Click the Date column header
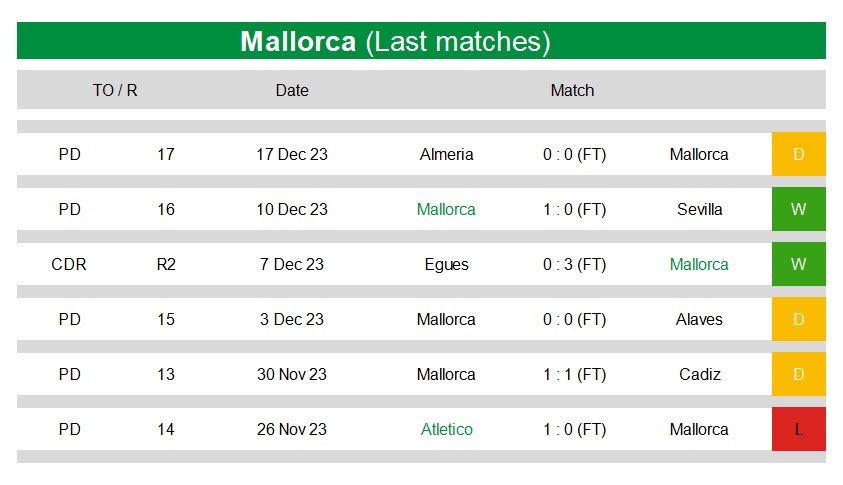This screenshot has width=843, height=485. click(292, 90)
